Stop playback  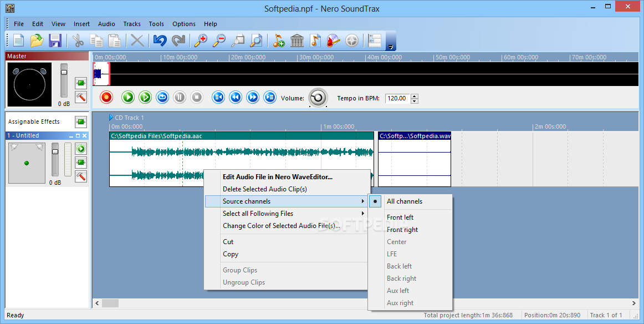click(x=197, y=98)
